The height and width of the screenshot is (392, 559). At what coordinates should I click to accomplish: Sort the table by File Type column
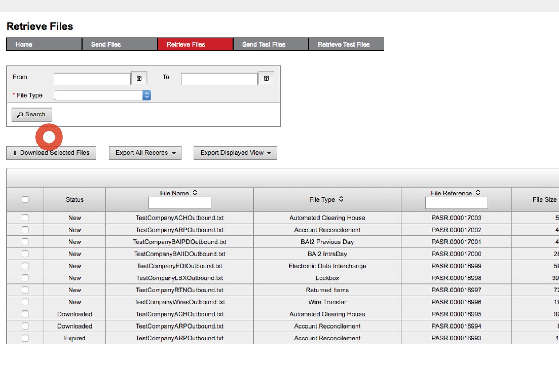tap(341, 199)
